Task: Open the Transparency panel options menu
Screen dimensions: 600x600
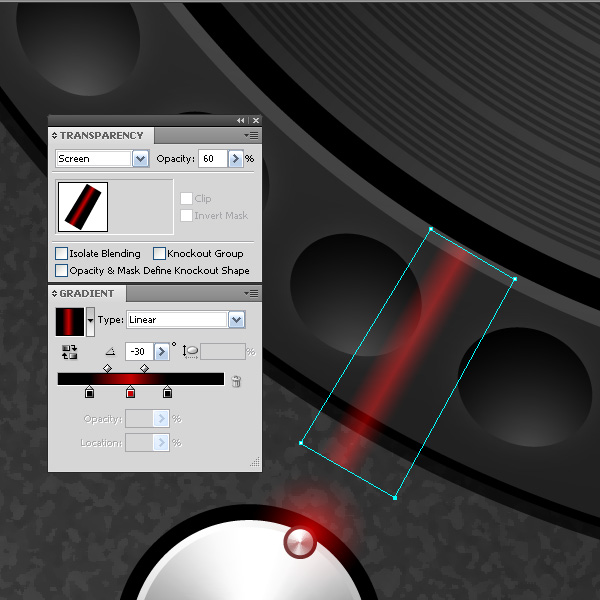Action: point(251,135)
